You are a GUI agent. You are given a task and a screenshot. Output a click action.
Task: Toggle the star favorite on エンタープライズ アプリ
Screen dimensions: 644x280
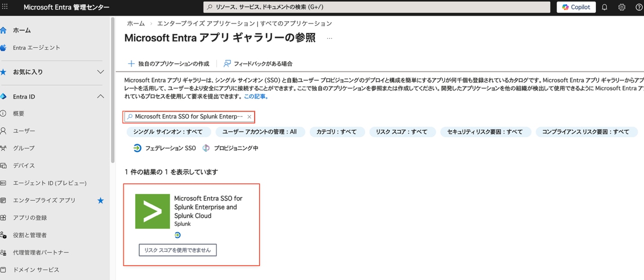click(100, 200)
